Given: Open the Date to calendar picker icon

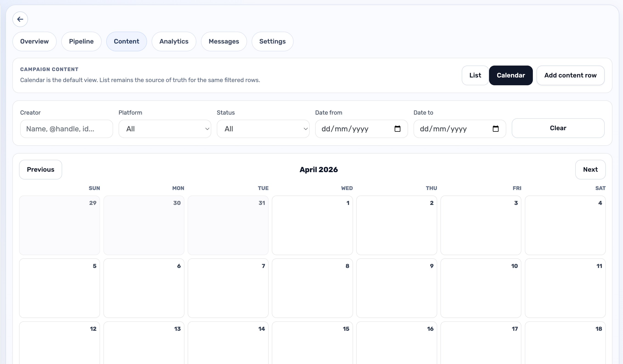Looking at the screenshot, I should [496, 129].
